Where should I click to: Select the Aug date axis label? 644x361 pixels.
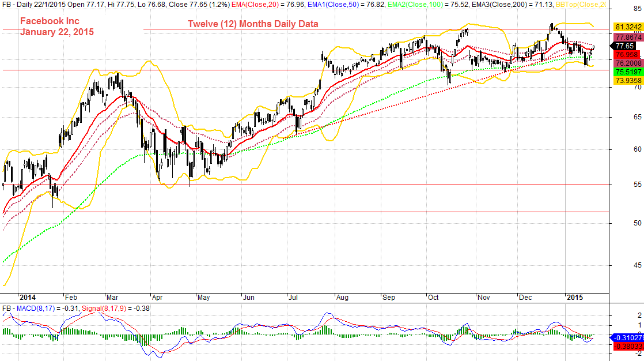(342, 297)
